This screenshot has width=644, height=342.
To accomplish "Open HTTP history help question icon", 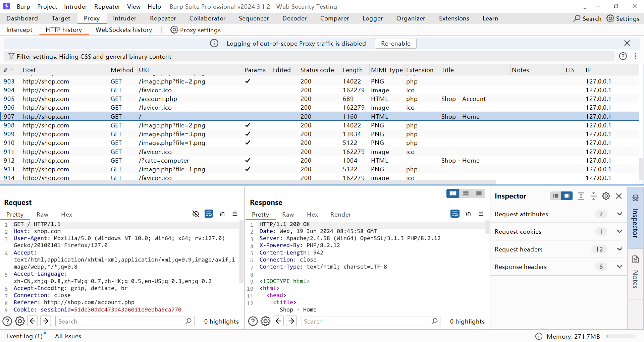I will click(623, 56).
